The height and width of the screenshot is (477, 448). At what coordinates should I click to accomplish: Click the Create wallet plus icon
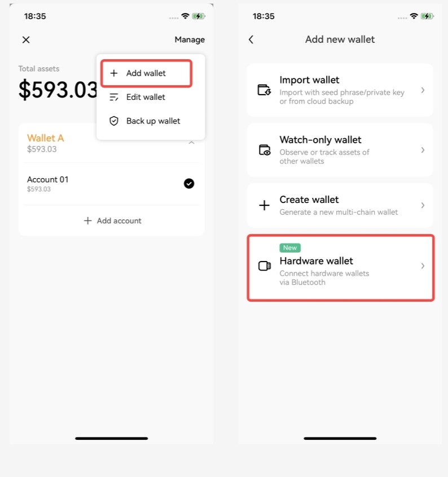(264, 205)
